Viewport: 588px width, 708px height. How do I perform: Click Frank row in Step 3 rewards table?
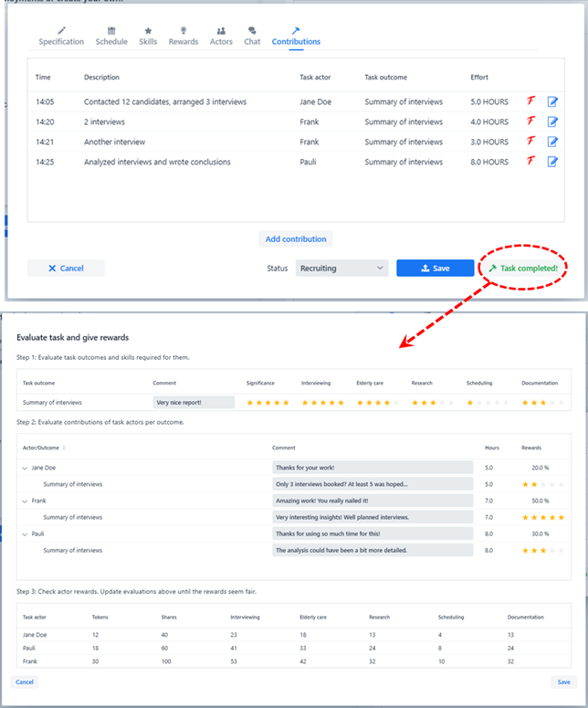(x=294, y=661)
